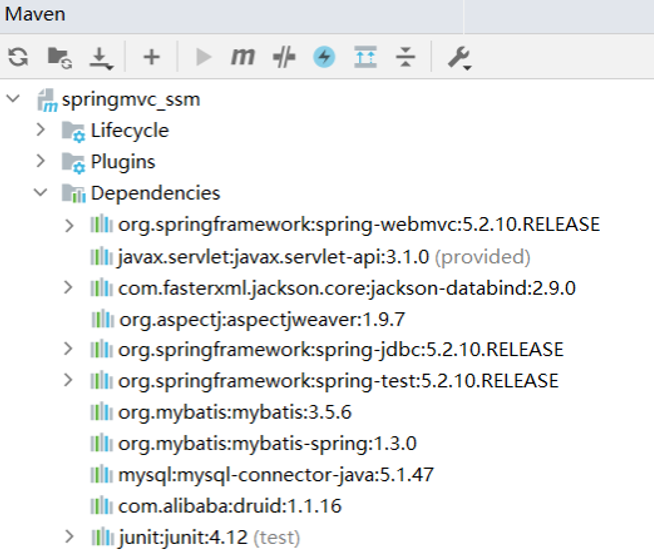Click the Maven tool window title
654x557 pixels.
(x=35, y=14)
